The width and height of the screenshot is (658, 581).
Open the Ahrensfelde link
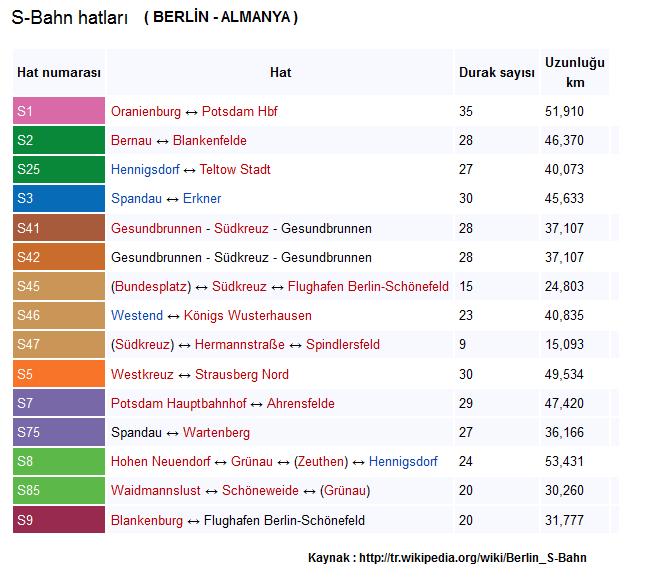point(300,403)
